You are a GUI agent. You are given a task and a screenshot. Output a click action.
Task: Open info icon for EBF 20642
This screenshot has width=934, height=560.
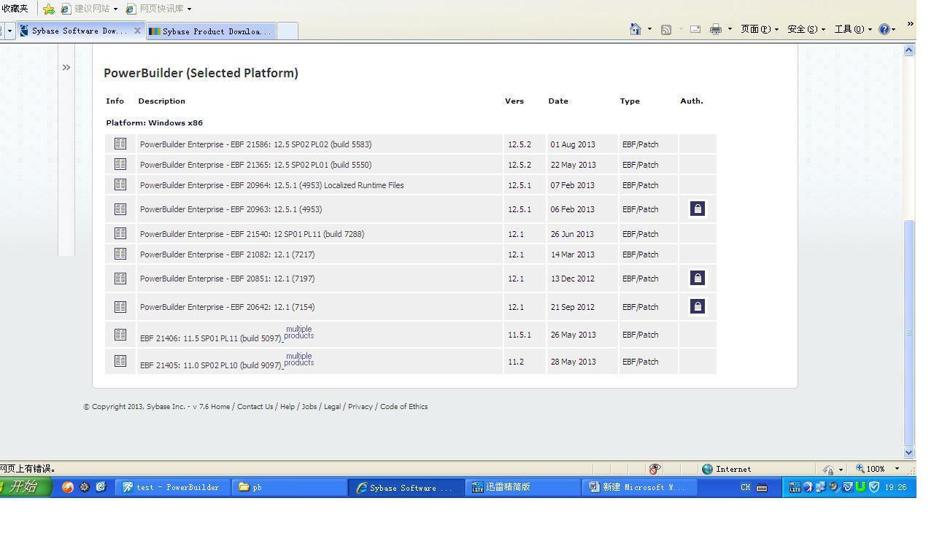(120, 307)
